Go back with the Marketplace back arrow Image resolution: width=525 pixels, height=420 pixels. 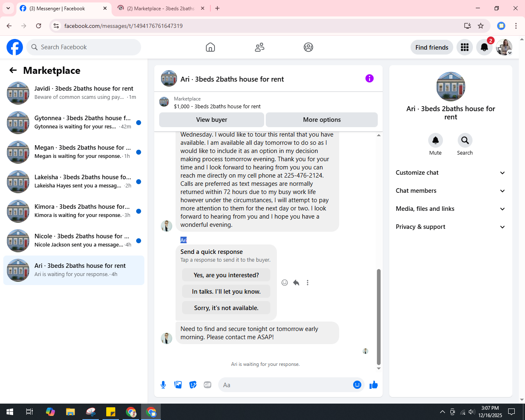coord(13,70)
